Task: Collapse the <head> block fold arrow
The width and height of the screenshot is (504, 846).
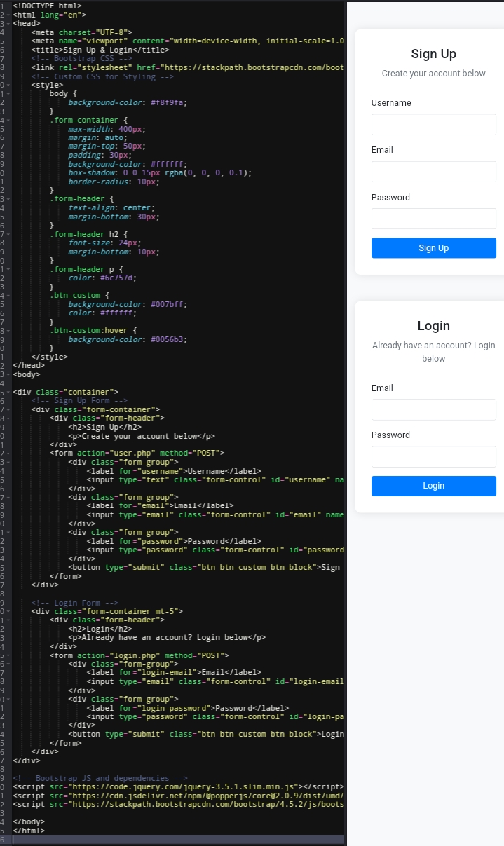Action: (8, 24)
